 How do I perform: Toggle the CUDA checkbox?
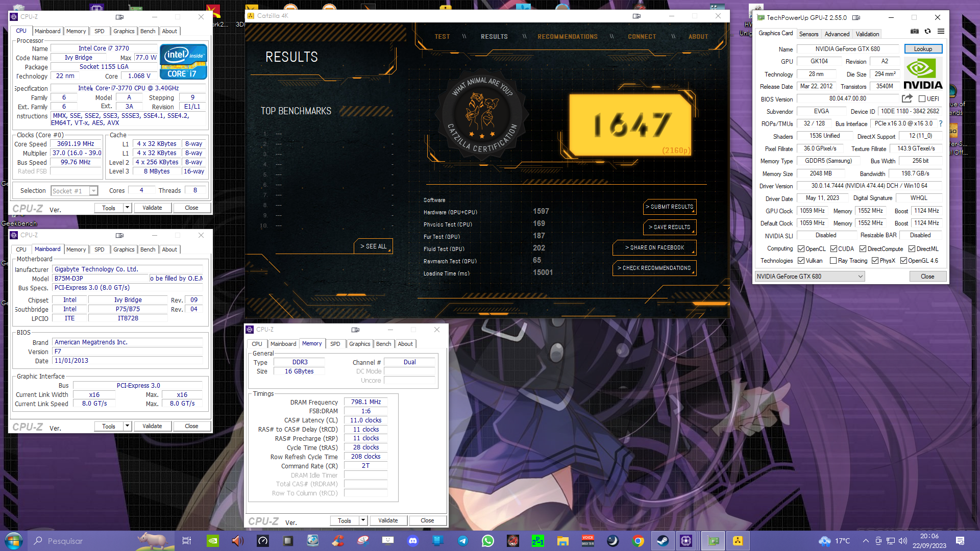point(834,249)
